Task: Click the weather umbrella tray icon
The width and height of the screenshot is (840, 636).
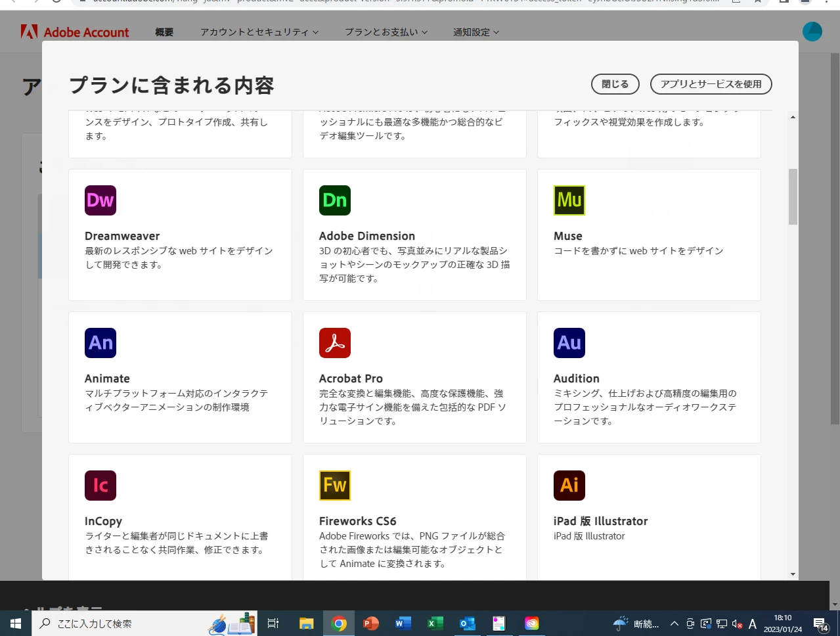Action: click(x=620, y=624)
